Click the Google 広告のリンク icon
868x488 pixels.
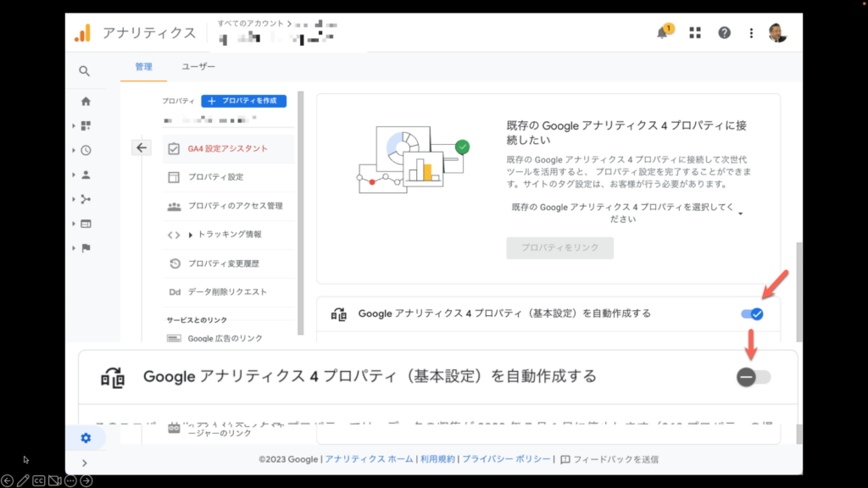174,338
